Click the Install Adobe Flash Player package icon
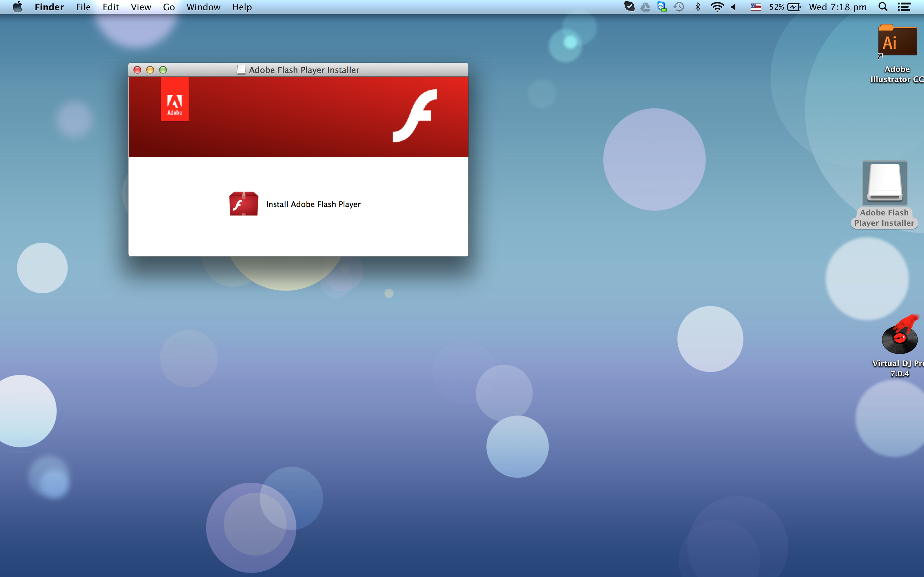Image resolution: width=924 pixels, height=577 pixels. click(x=244, y=204)
